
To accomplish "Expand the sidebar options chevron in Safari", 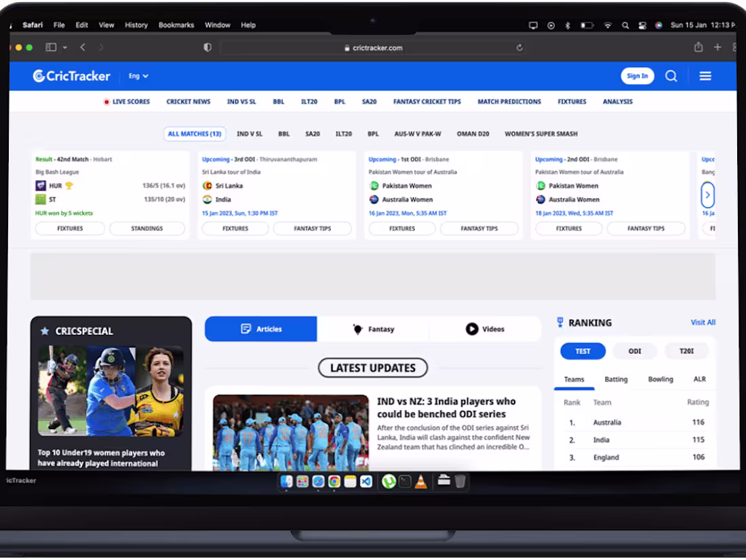I will tap(64, 47).
